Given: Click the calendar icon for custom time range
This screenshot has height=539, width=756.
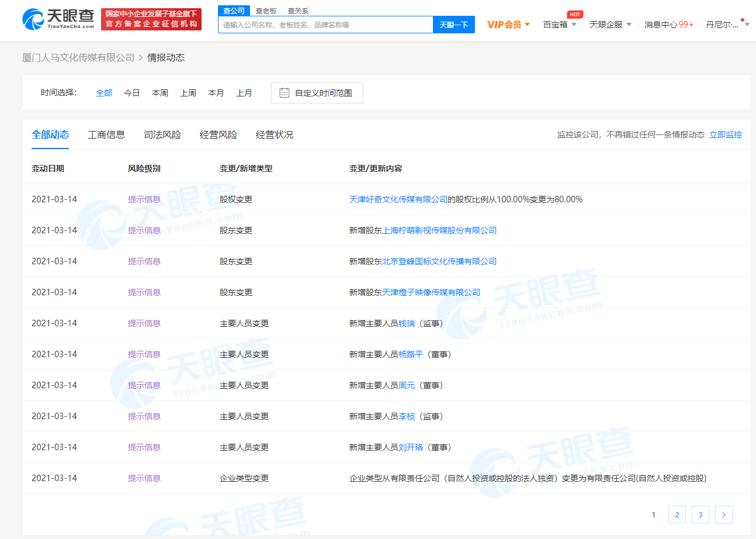Looking at the screenshot, I should 285,93.
